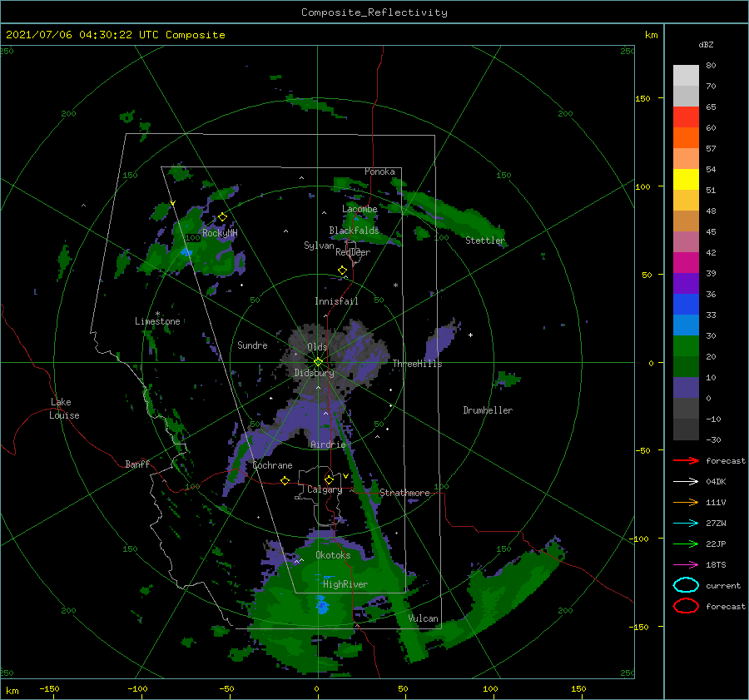Click the asterisk marker east of Innisfail

pos(395,285)
